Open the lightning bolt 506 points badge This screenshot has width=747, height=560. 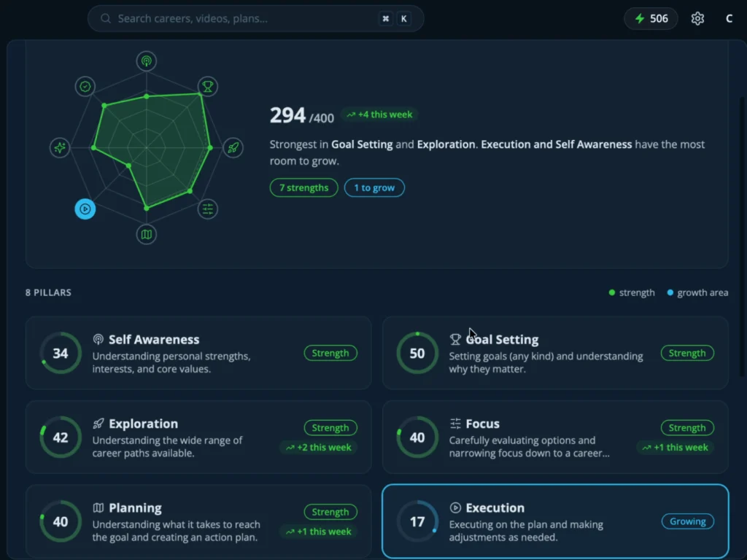tap(651, 18)
